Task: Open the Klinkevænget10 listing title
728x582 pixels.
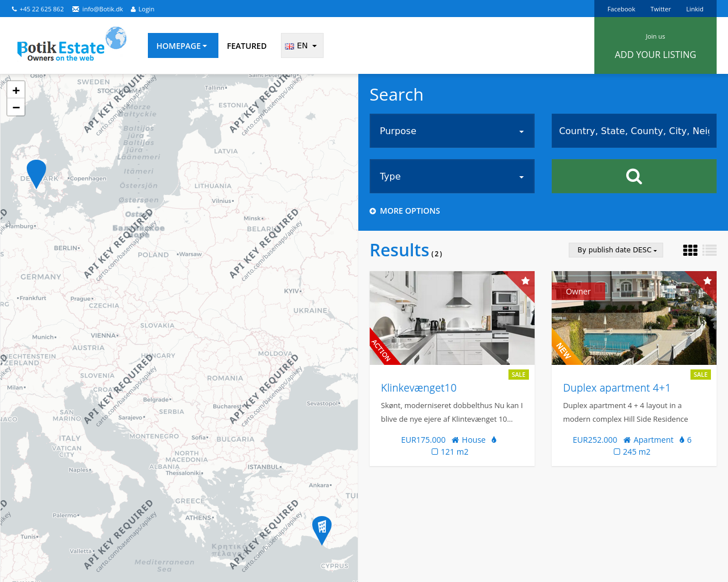Action: point(419,388)
